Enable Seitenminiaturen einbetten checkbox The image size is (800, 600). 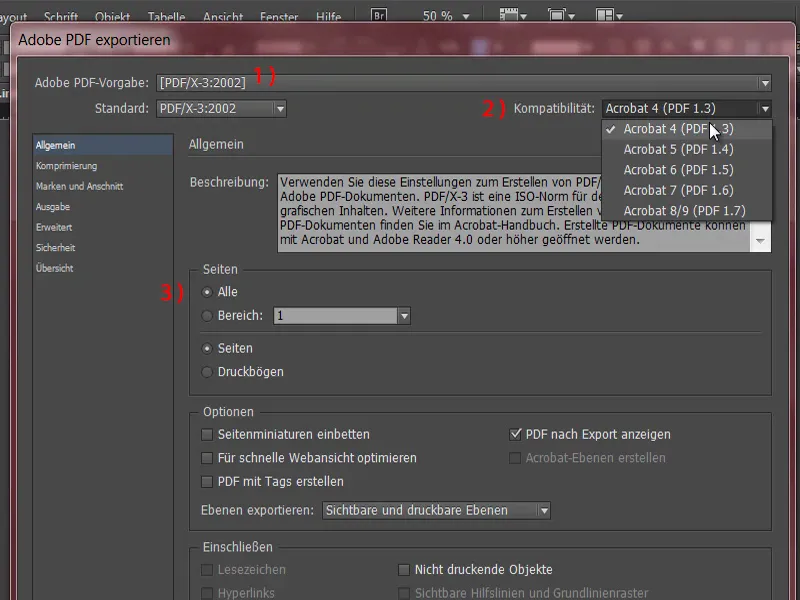coord(207,435)
